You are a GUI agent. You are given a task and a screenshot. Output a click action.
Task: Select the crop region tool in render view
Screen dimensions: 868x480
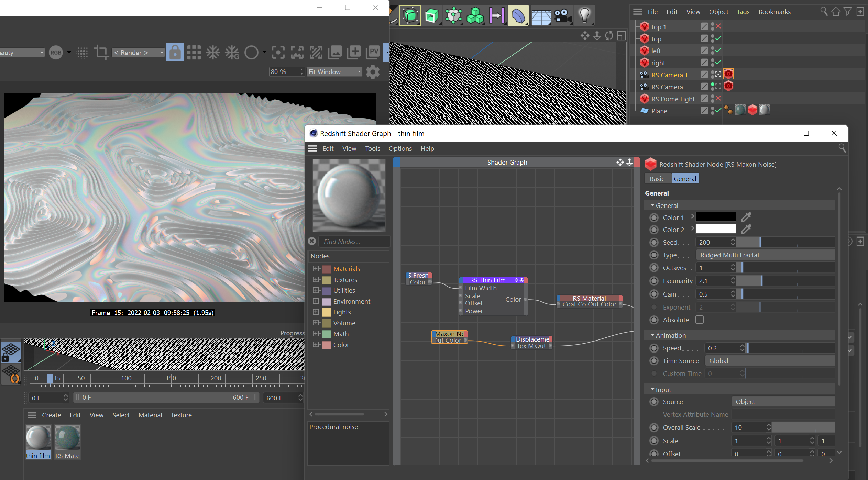click(x=101, y=53)
